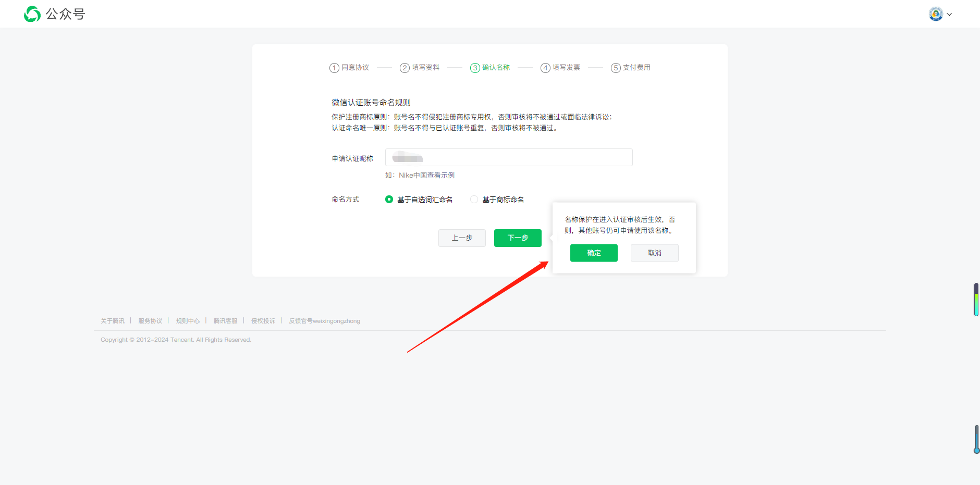Click the WeChat Official Account logo
The height and width of the screenshot is (485, 980).
(32, 14)
